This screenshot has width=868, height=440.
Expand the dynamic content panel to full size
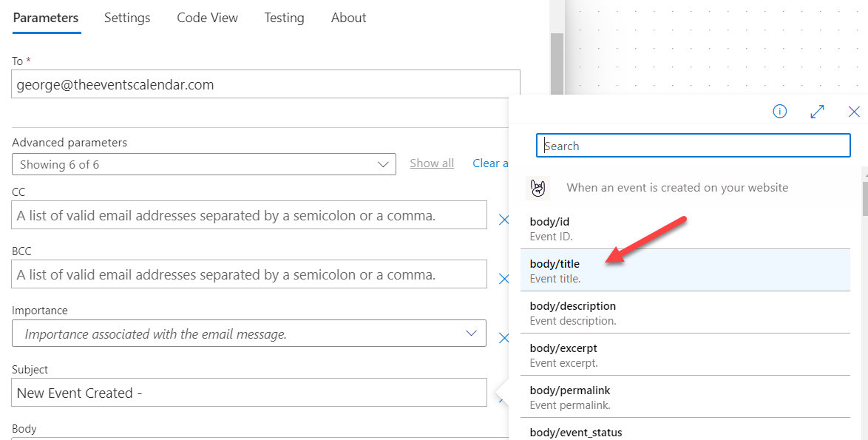(x=817, y=112)
